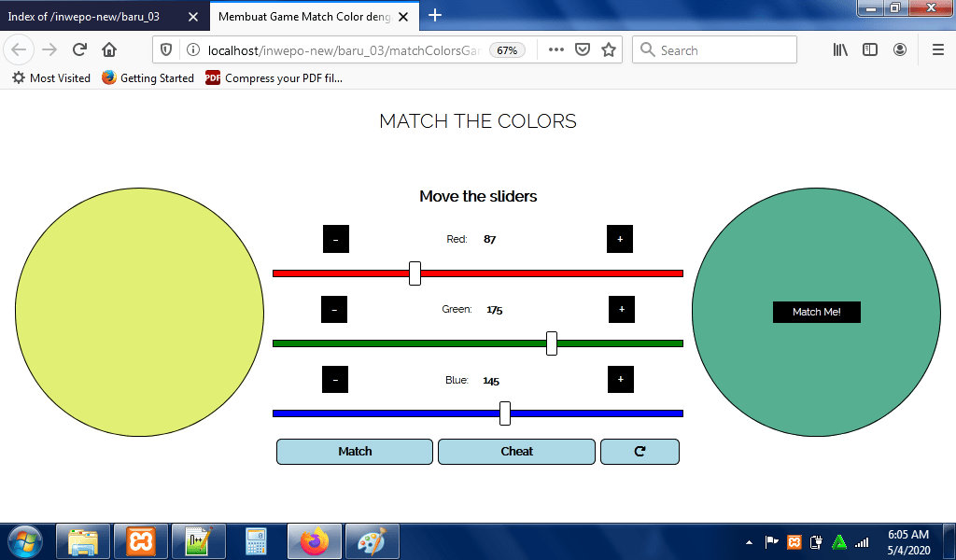Click the red slider handle
This screenshot has height=560, width=956.
(415, 273)
